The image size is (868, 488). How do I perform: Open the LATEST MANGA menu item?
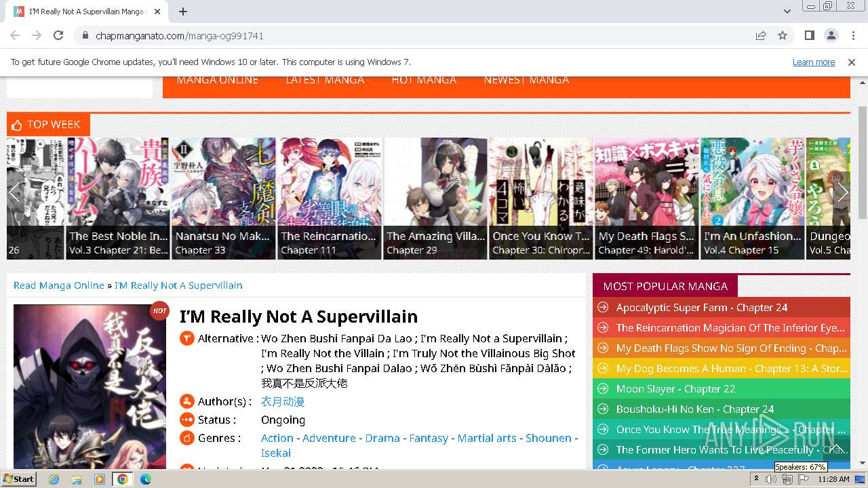pyautogui.click(x=325, y=80)
